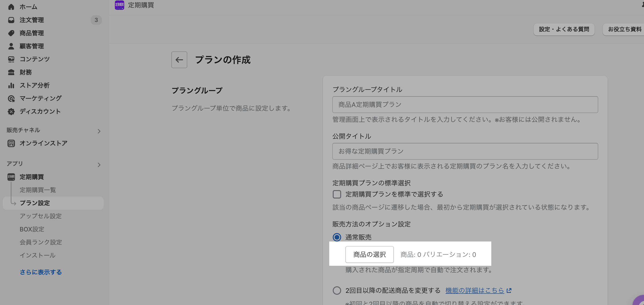
Task: Expand the アプリ section chevron
Action: coord(99,165)
